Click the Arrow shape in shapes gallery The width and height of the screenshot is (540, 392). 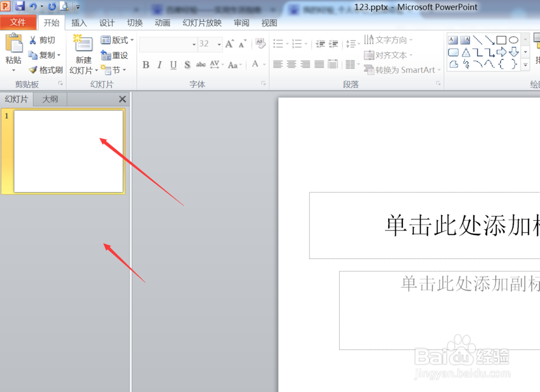tap(488, 39)
